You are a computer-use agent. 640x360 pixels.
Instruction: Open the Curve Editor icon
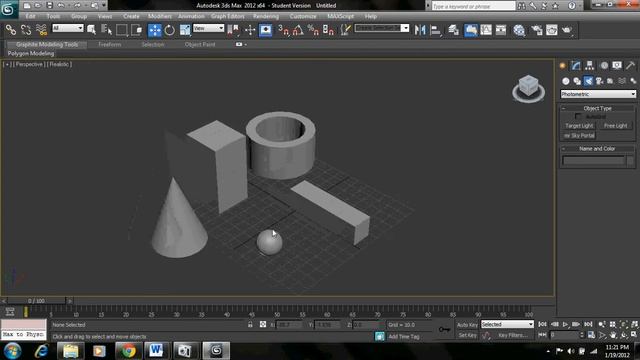[486, 30]
